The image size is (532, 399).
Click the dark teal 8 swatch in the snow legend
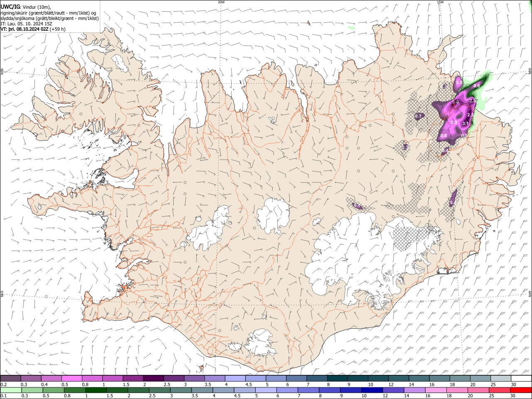(x=337, y=379)
